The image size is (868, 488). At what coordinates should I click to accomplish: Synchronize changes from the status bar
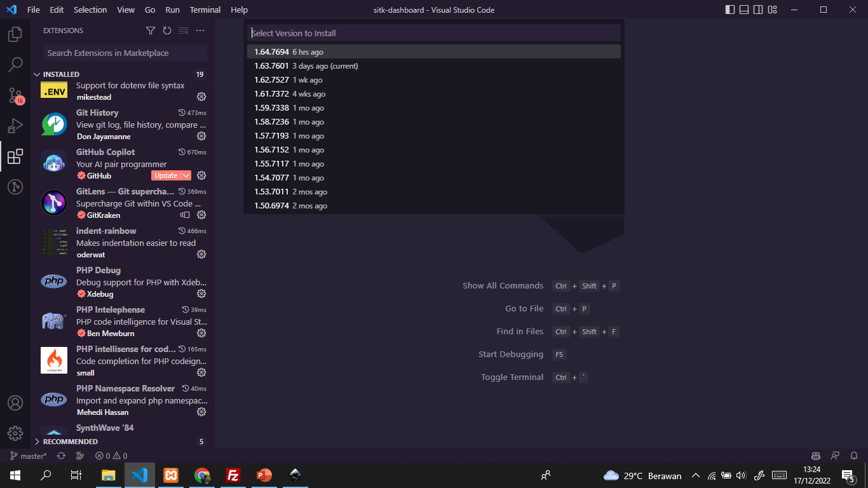coord(61,456)
